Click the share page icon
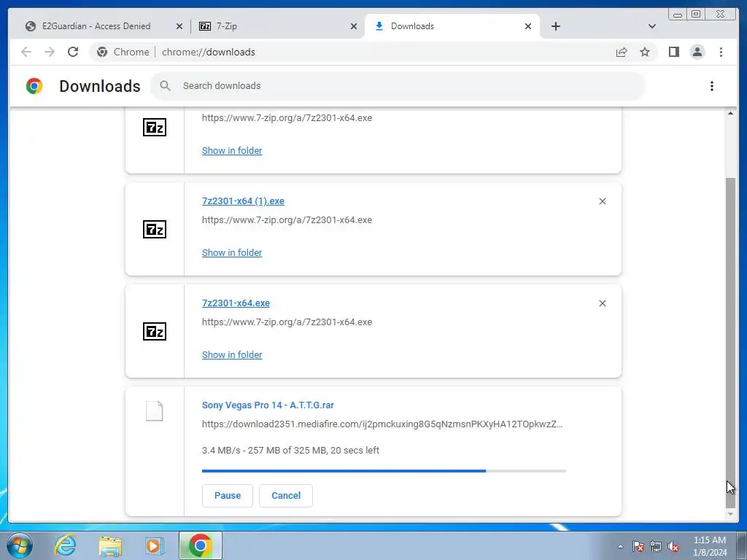This screenshot has width=747, height=560. click(x=622, y=52)
